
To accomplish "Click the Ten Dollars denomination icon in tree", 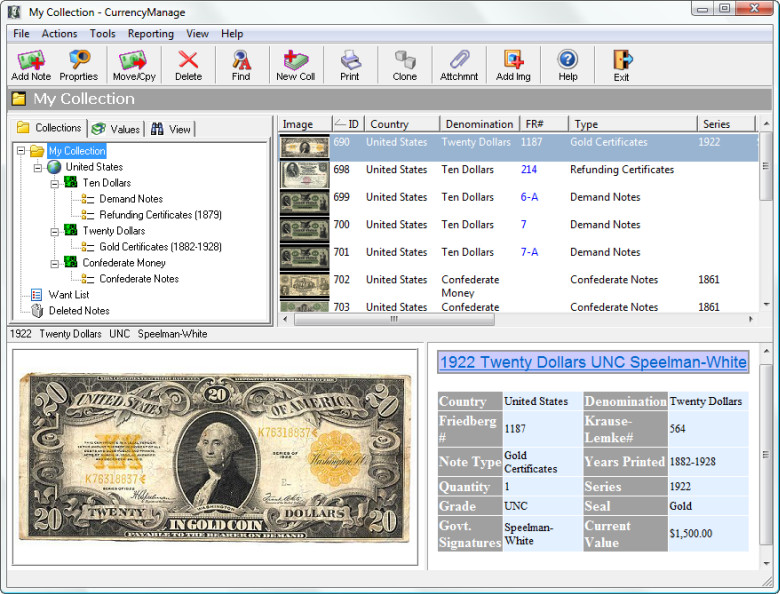I will coord(71,183).
